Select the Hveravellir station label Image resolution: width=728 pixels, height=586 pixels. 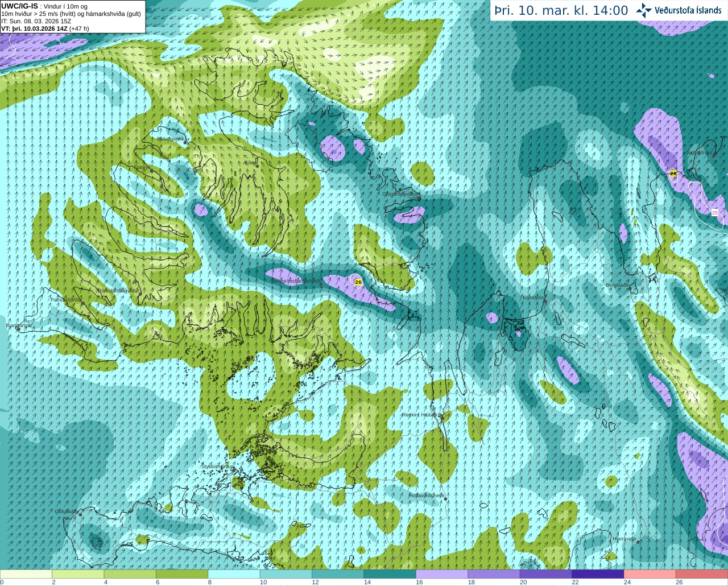[x=624, y=539]
